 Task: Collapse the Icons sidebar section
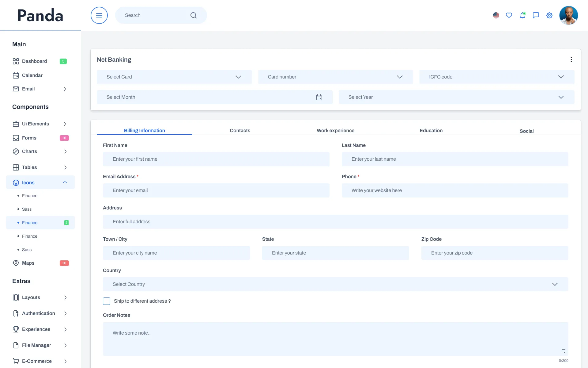pos(65,182)
